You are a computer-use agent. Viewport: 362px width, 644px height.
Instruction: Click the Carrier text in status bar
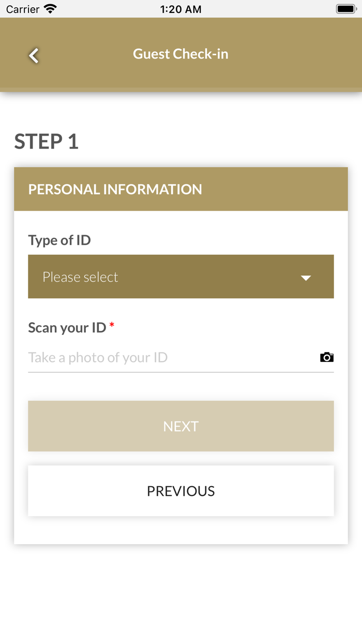[x=23, y=9]
